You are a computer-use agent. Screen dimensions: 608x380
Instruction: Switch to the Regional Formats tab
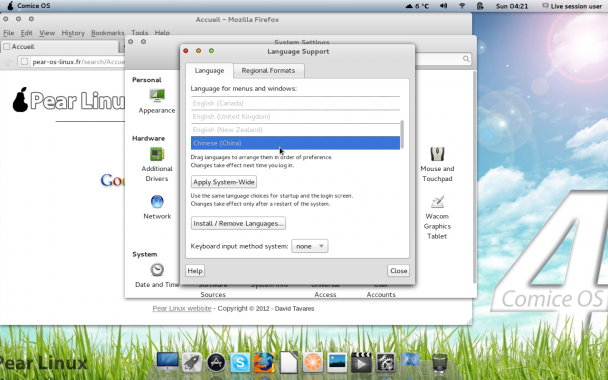(x=268, y=71)
